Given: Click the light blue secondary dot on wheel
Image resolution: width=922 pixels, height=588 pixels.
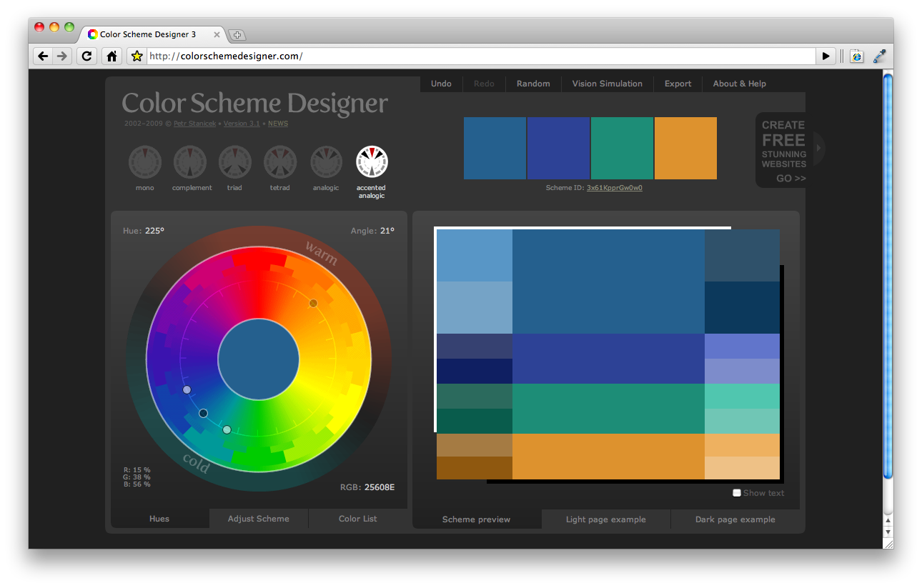Looking at the screenshot, I should click(x=187, y=390).
